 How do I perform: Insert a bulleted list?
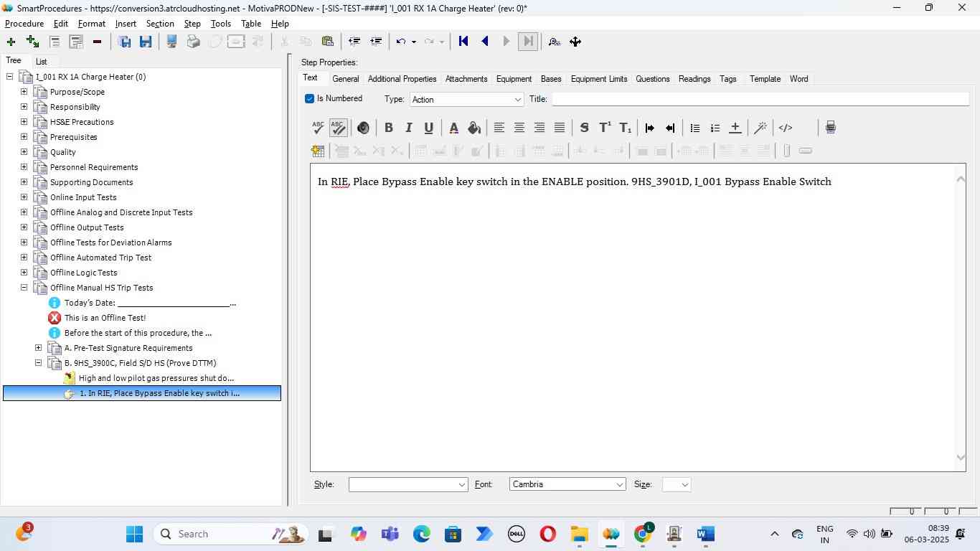695,128
